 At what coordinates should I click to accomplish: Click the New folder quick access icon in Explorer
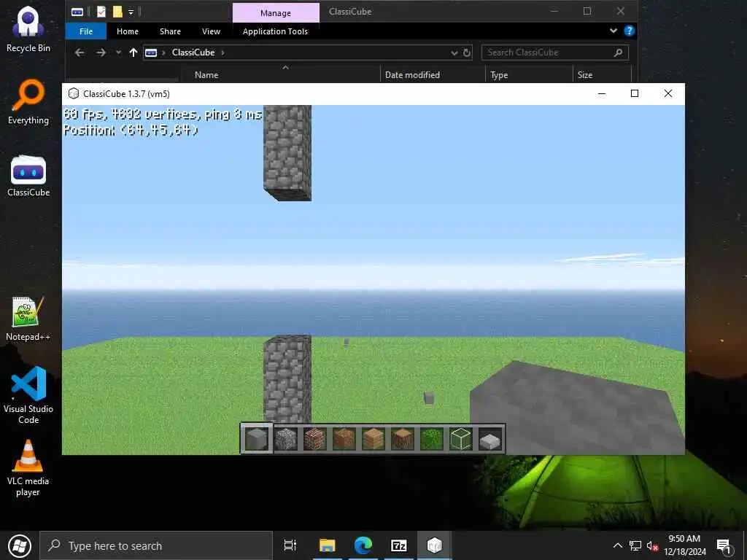click(x=117, y=12)
